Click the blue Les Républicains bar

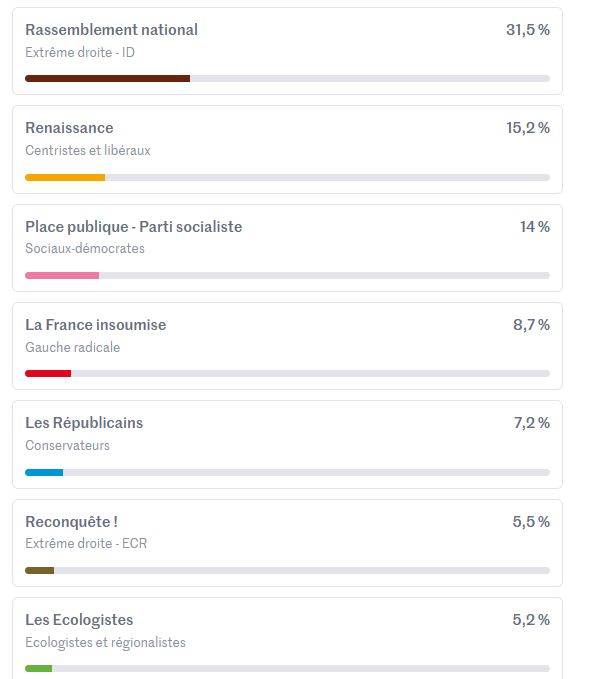[44, 472]
